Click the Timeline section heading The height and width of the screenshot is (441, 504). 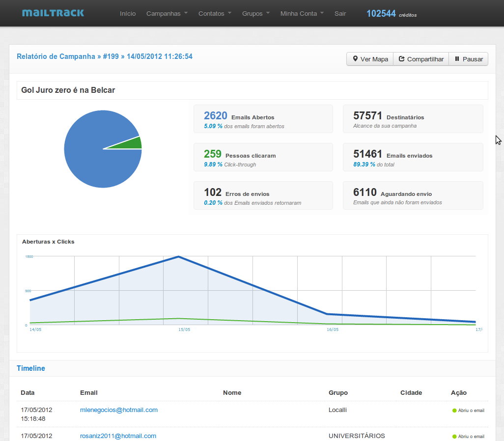click(31, 368)
